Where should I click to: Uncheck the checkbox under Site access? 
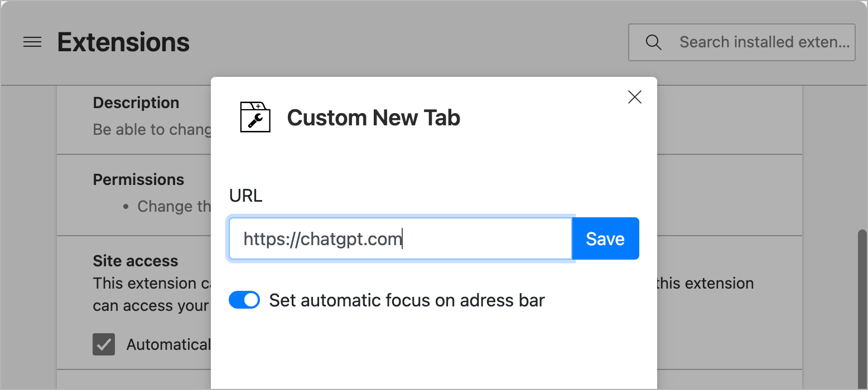pyautogui.click(x=104, y=344)
